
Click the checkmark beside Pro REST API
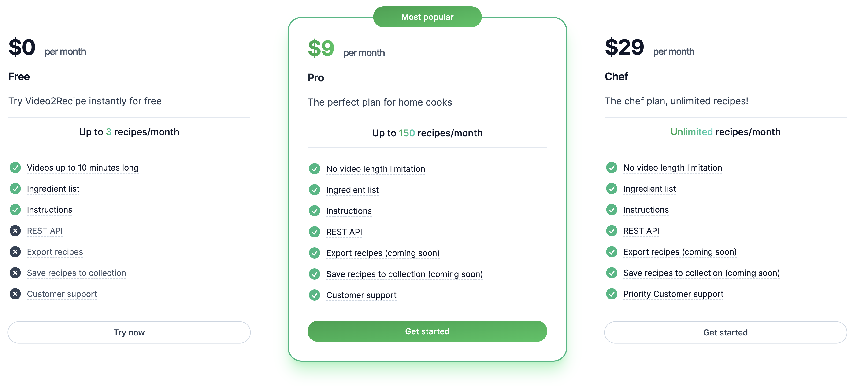pyautogui.click(x=314, y=232)
